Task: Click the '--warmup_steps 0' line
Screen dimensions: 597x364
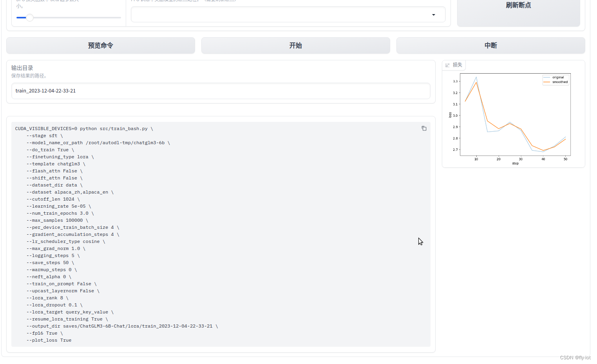Action: tap(52, 270)
